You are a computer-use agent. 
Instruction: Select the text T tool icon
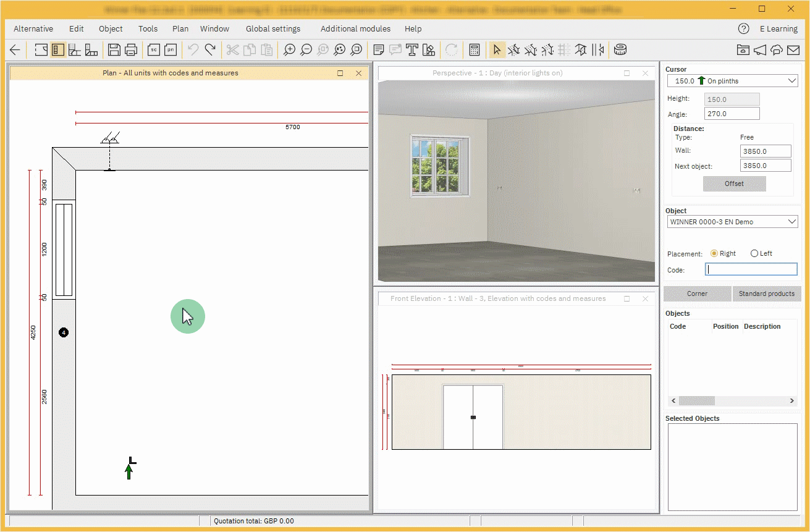(412, 50)
